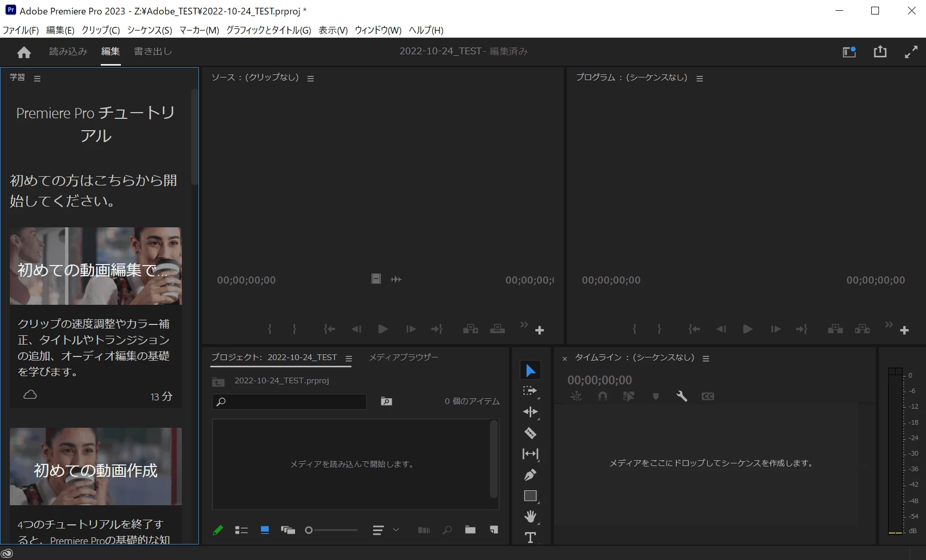Open Button Editor plus in Program monitor

click(x=904, y=330)
